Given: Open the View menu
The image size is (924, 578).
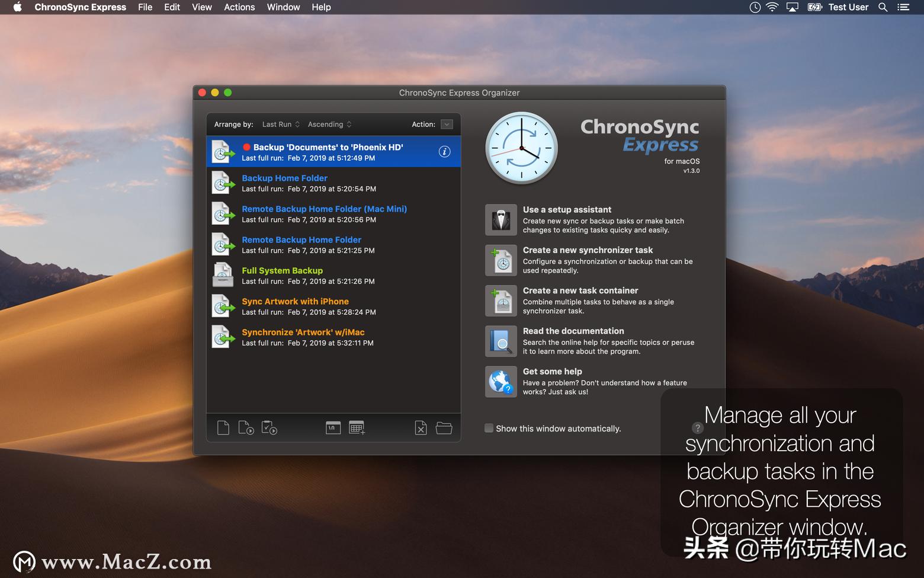Looking at the screenshot, I should pyautogui.click(x=202, y=7).
